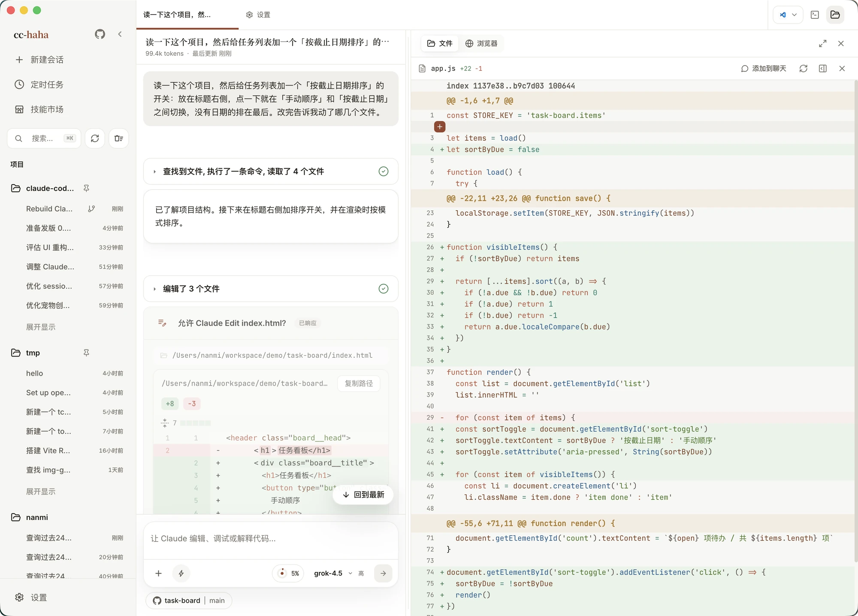Viewport: 858px width, 616px height.
Task: Open the Set up ope... session
Action: tap(74, 393)
